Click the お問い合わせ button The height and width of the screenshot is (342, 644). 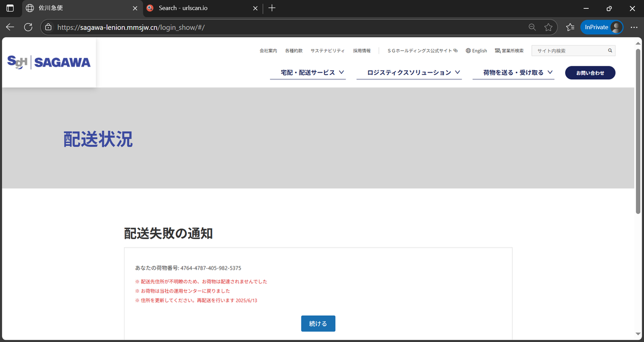point(590,72)
